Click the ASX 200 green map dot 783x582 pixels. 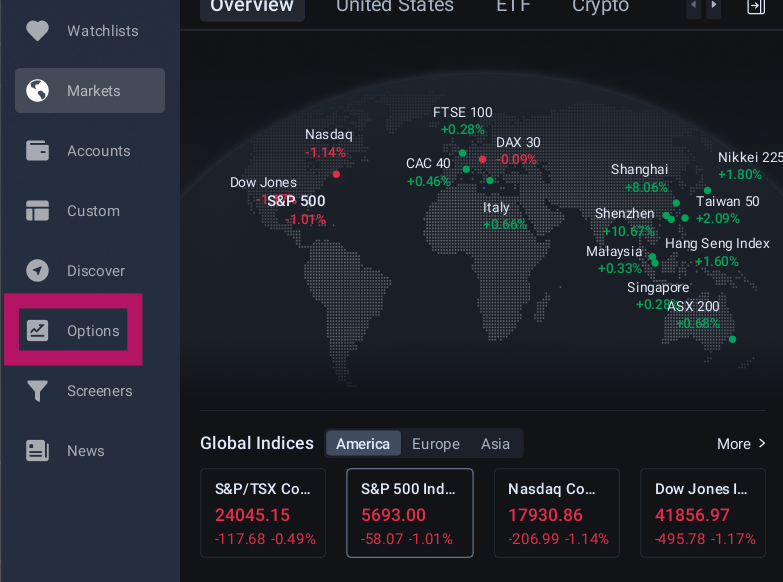click(732, 339)
